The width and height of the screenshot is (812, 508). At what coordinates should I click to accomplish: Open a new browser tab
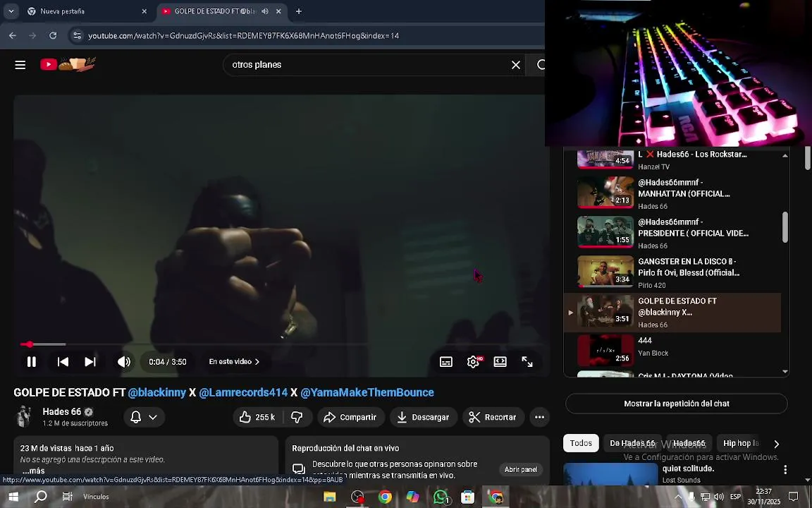(x=299, y=11)
